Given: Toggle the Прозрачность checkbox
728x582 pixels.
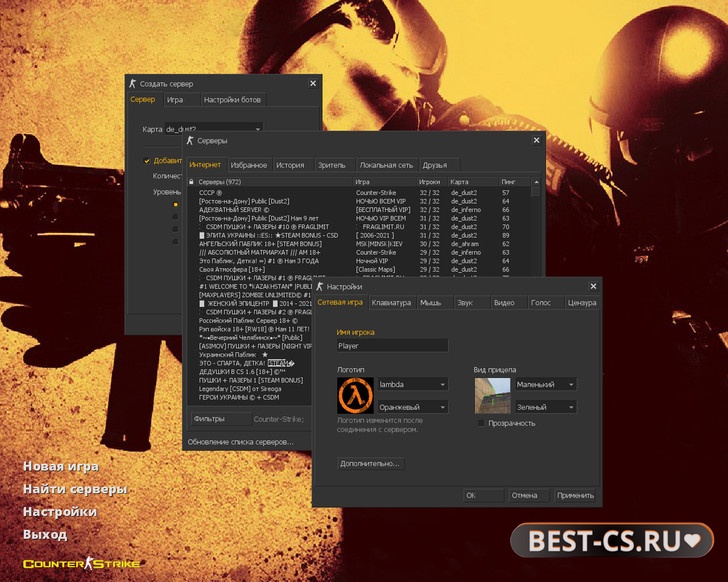Looking at the screenshot, I should pyautogui.click(x=481, y=423).
